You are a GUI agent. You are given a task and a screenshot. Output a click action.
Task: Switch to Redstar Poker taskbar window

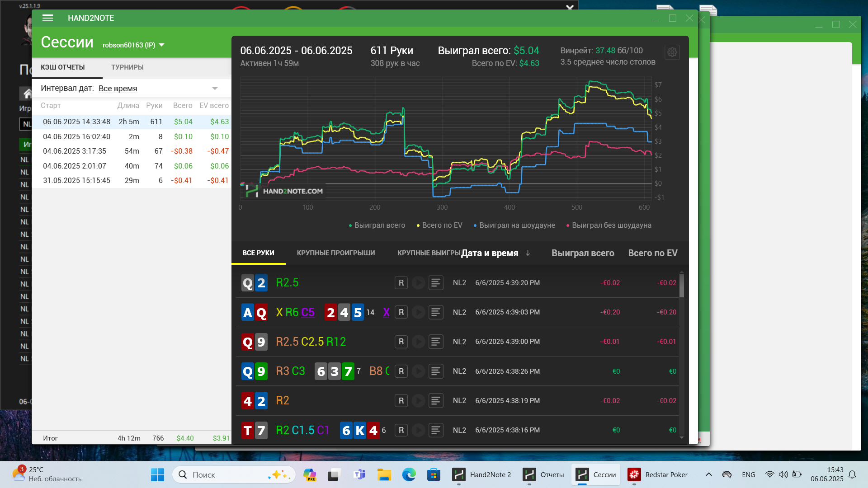(658, 474)
